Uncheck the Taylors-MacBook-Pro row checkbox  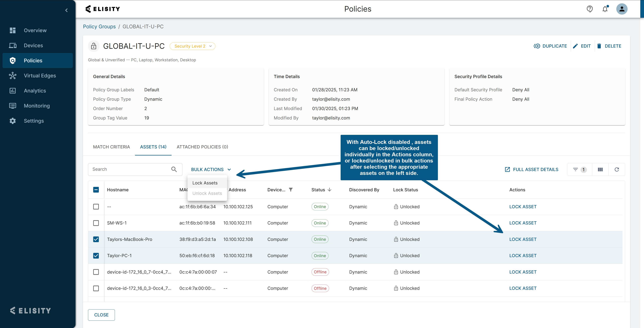click(96, 239)
